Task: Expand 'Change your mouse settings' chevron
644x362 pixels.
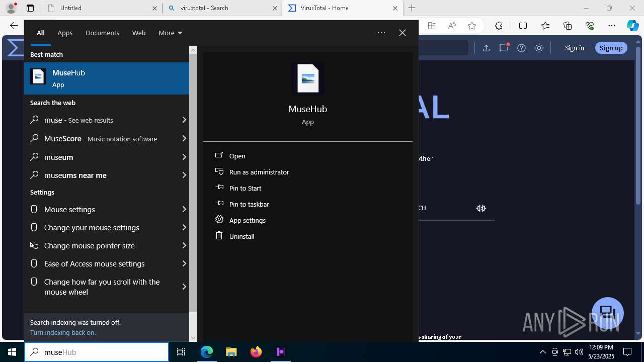Action: tap(184, 227)
